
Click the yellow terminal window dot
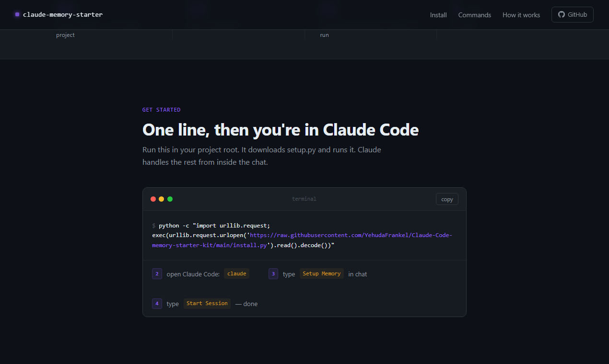pyautogui.click(x=162, y=199)
